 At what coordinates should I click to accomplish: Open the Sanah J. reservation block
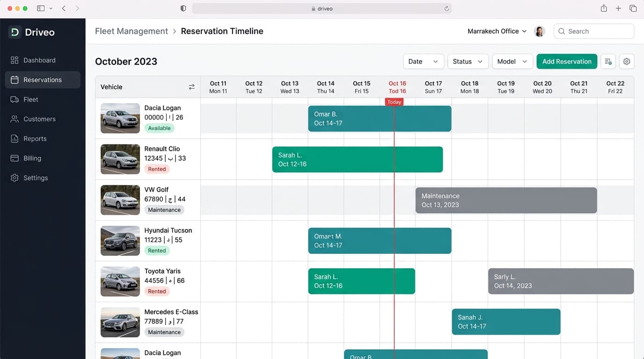click(x=506, y=322)
